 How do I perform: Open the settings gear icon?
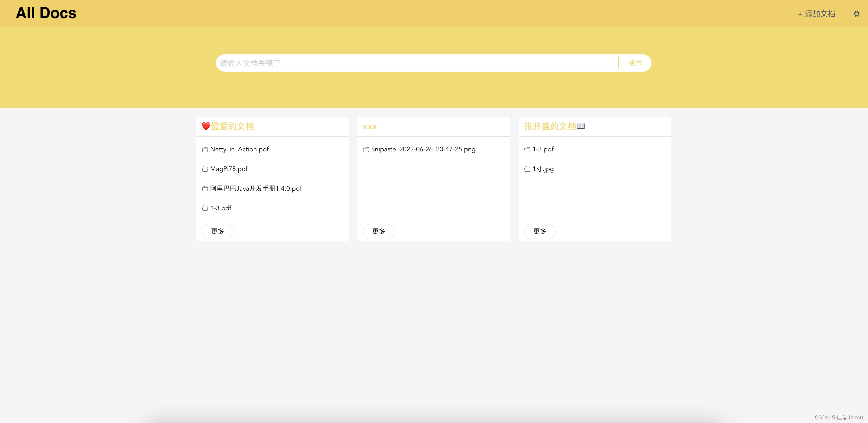[856, 14]
